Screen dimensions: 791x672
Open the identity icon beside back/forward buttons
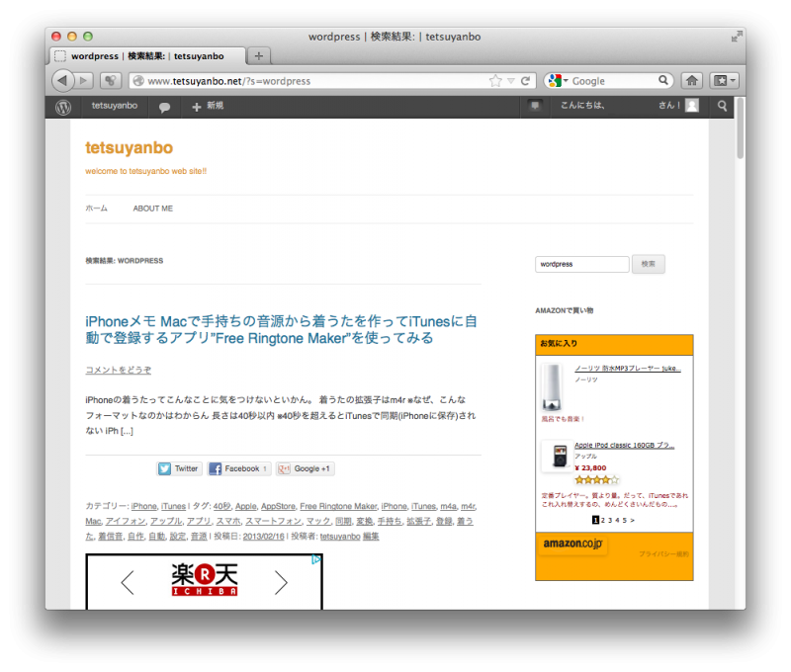[x=110, y=81]
